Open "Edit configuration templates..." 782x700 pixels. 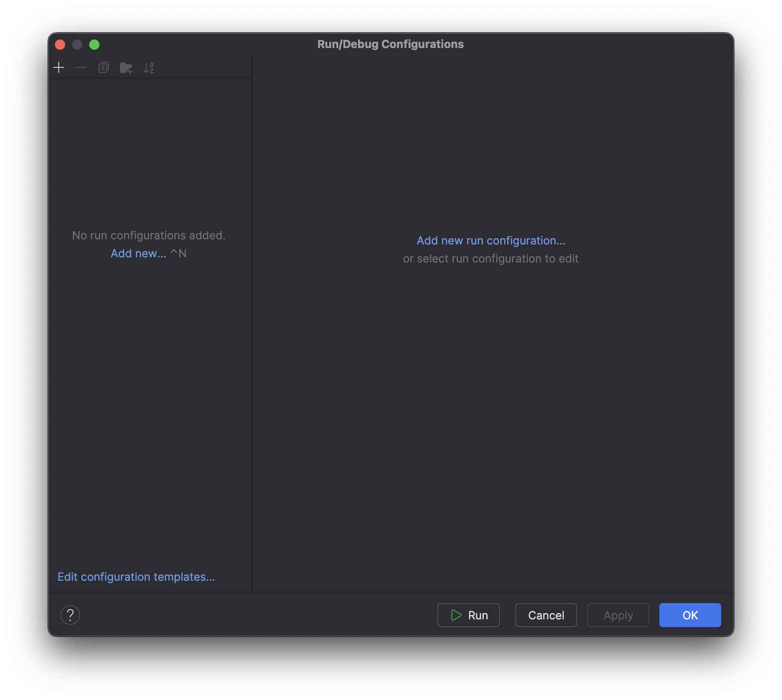tap(136, 576)
